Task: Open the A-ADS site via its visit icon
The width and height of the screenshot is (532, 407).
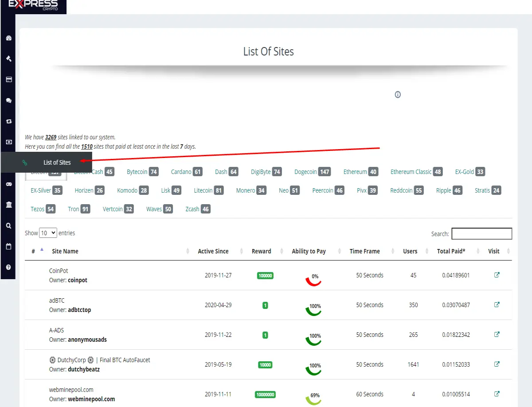Action: tap(497, 334)
